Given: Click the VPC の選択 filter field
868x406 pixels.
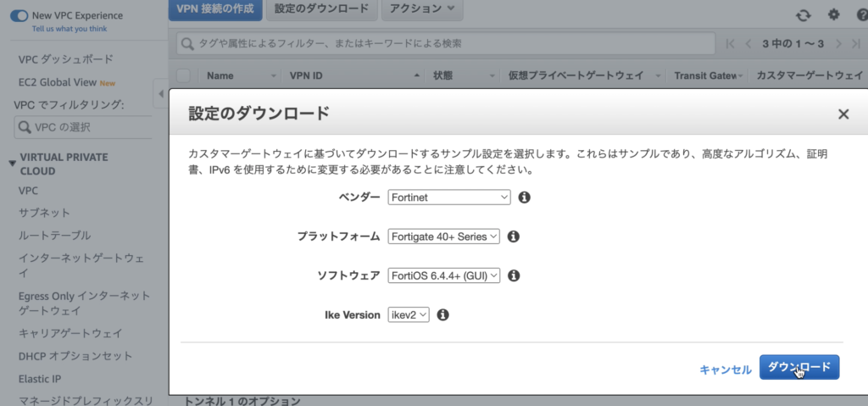Looking at the screenshot, I should (x=83, y=127).
